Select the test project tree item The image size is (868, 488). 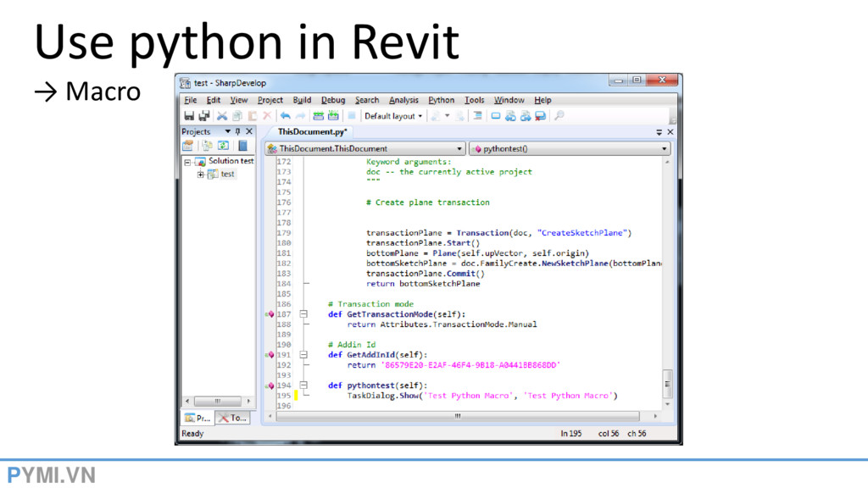tap(227, 174)
